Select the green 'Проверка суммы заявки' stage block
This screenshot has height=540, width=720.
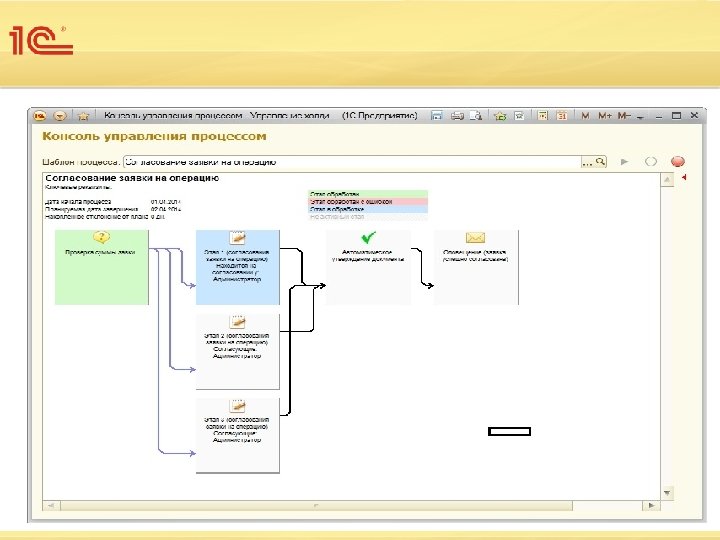(x=101, y=267)
